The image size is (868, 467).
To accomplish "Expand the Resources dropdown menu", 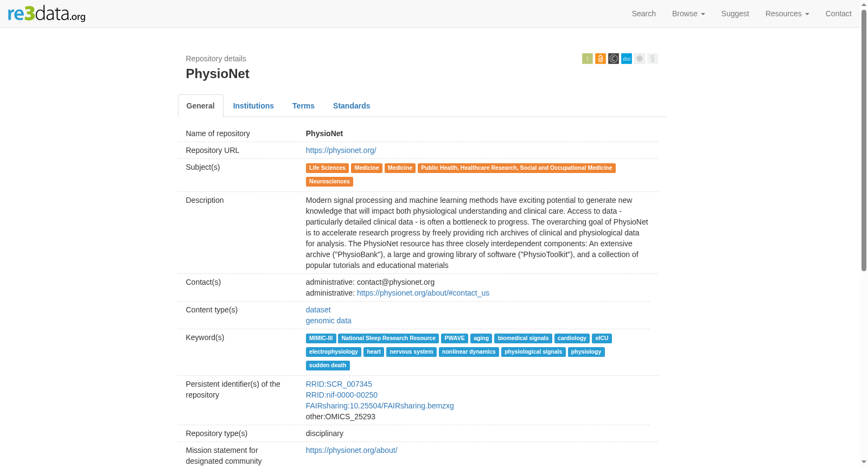I will pyautogui.click(x=787, y=14).
